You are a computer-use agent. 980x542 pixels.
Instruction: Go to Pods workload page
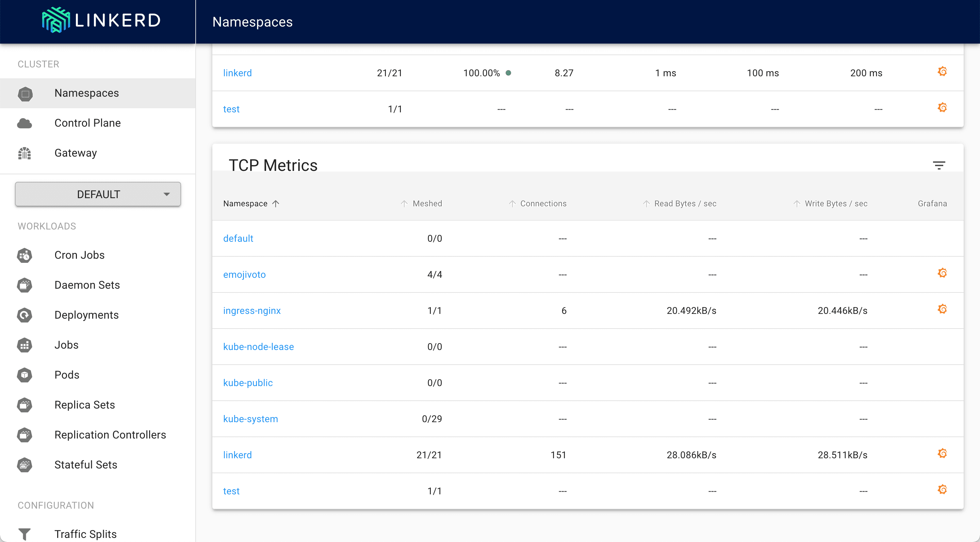coord(67,375)
